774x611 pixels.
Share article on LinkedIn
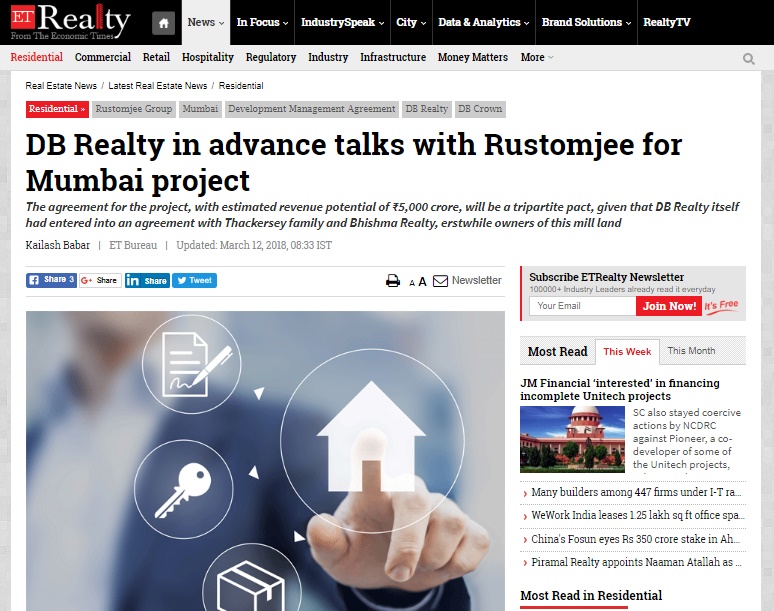point(147,280)
